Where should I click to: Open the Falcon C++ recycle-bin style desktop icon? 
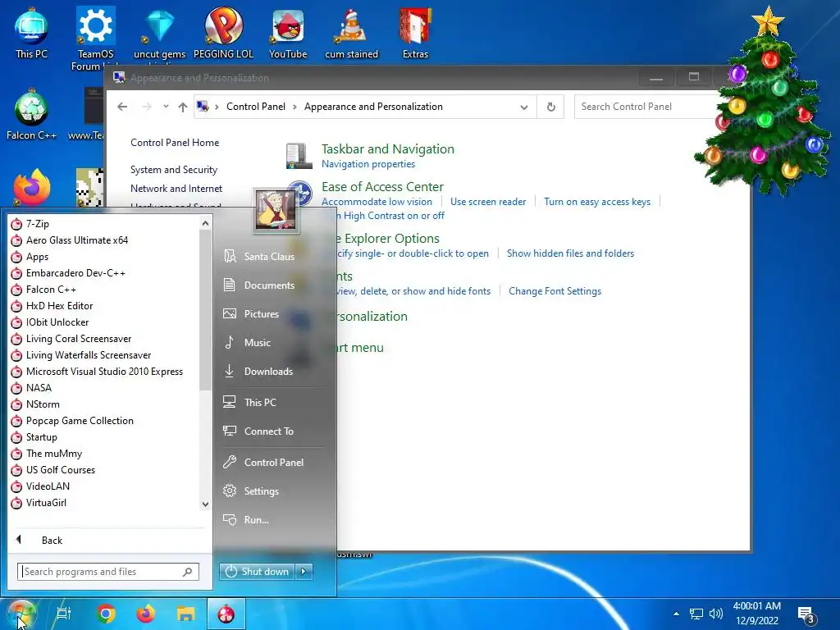31,115
